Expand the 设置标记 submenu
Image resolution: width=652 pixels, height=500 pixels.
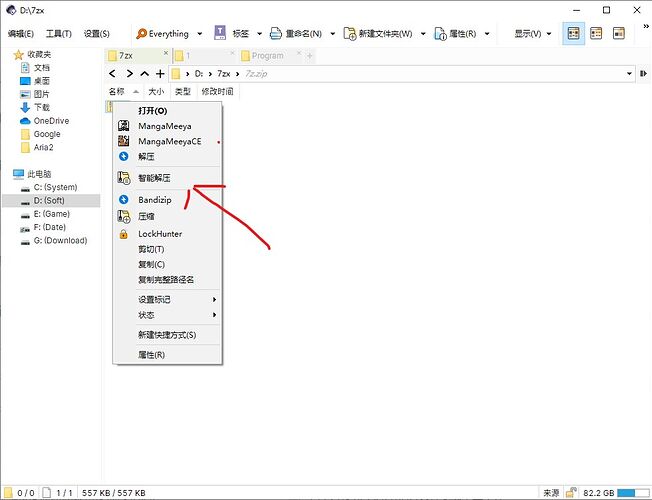[167, 300]
